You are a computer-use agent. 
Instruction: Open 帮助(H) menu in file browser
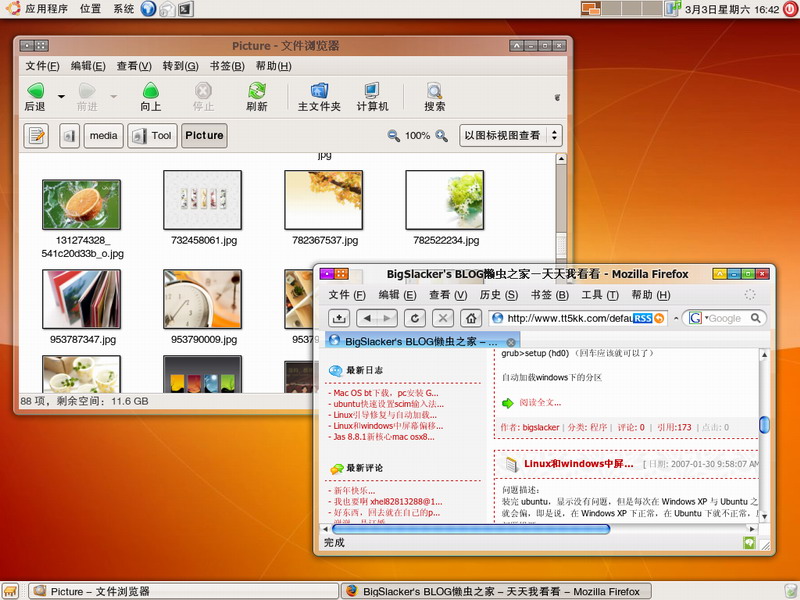[x=273, y=66]
